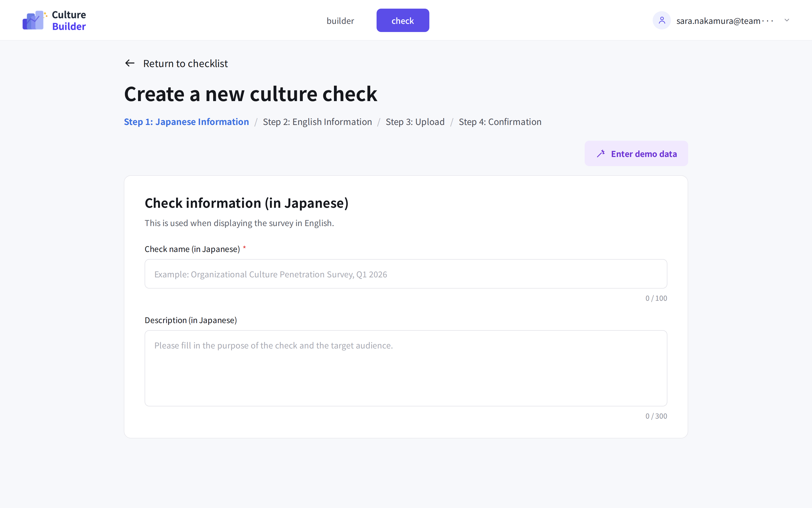Focus the Check name (in Japanese) field
812x508 pixels.
pyautogui.click(x=406, y=274)
